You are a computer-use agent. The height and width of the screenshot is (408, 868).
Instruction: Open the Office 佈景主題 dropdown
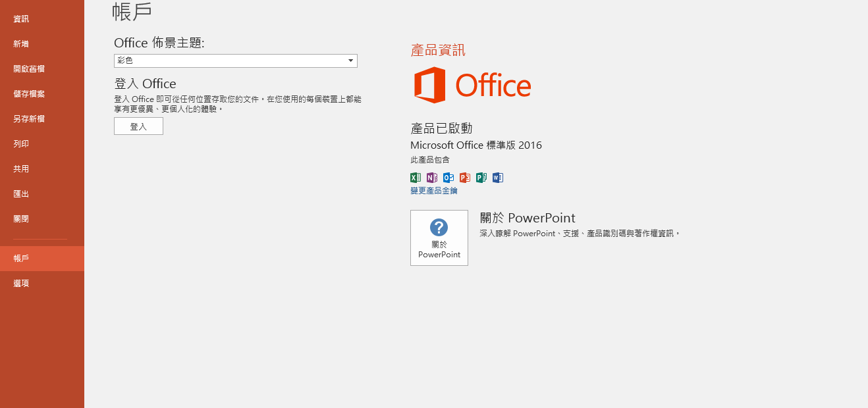(x=236, y=61)
